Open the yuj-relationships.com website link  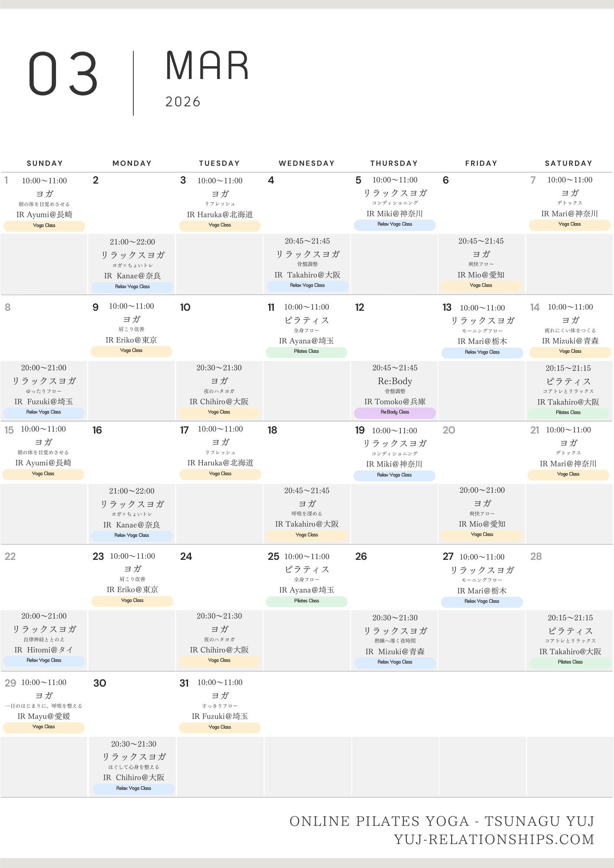[494, 840]
